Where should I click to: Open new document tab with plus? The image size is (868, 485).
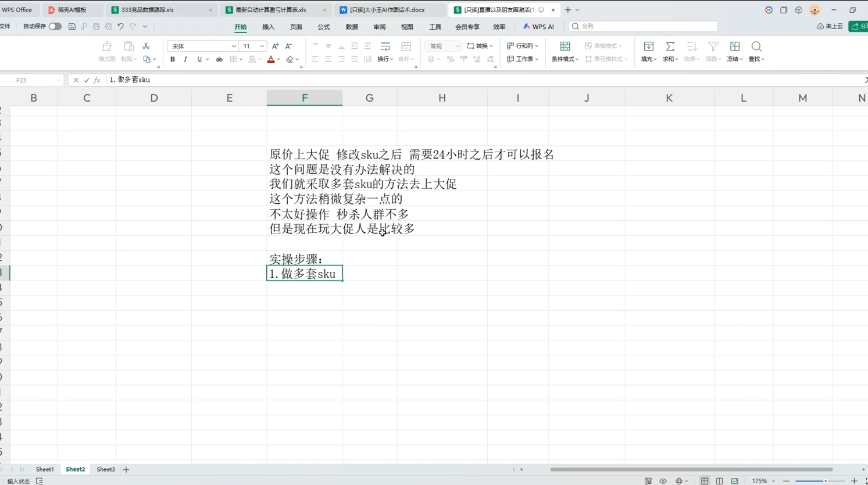point(568,10)
